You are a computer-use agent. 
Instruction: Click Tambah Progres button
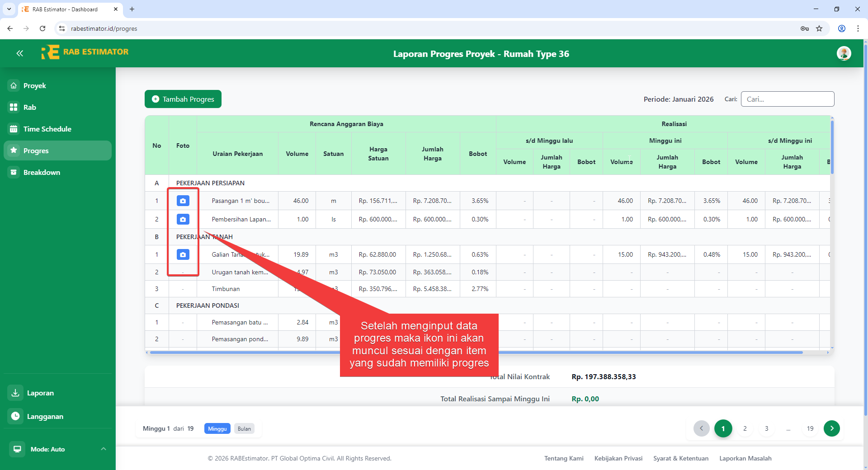coord(183,99)
